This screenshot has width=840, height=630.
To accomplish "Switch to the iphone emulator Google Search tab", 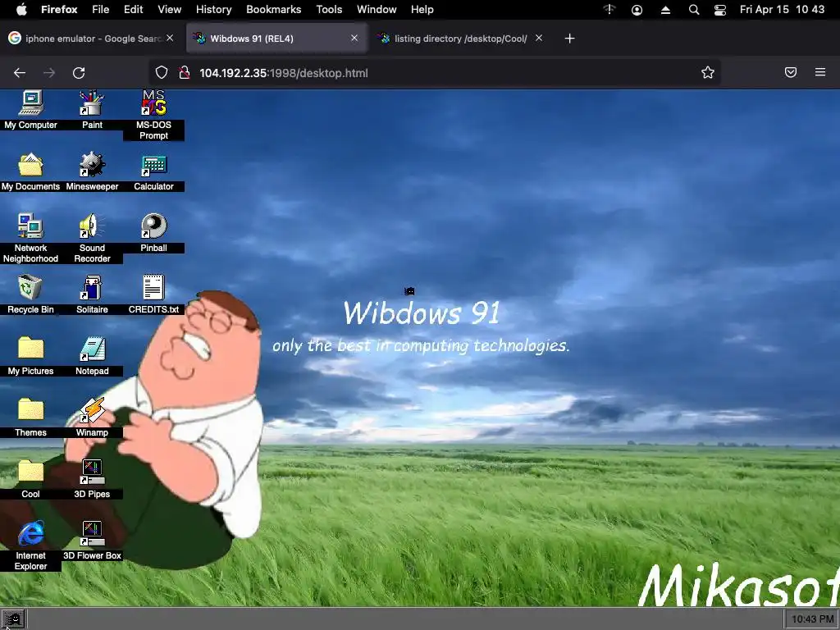I will pyautogui.click(x=91, y=39).
